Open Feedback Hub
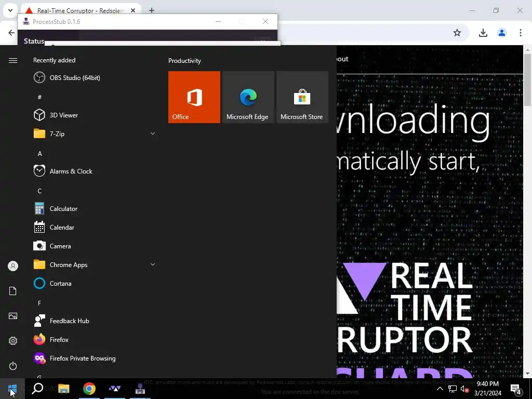Screen dimensions: 532x399 [x=95, y=321]
